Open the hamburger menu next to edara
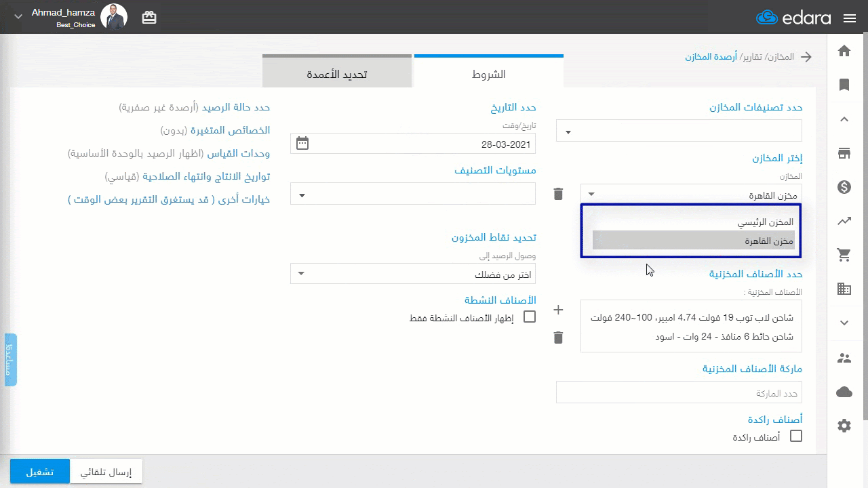Image resolution: width=868 pixels, height=488 pixels. (x=850, y=18)
